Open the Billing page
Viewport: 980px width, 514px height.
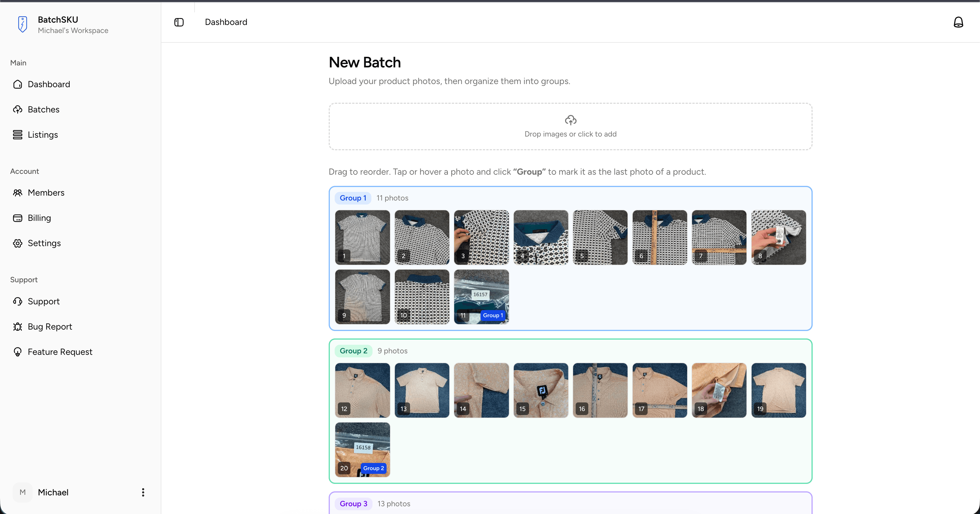pyautogui.click(x=39, y=218)
